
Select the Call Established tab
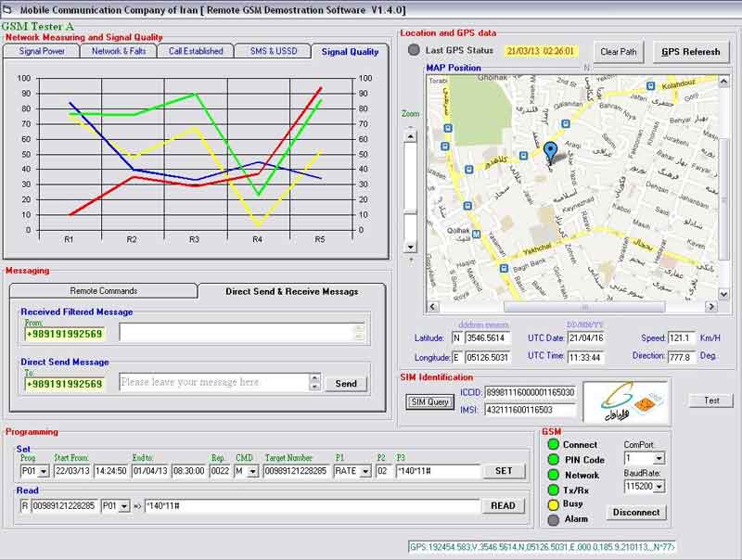[196, 51]
